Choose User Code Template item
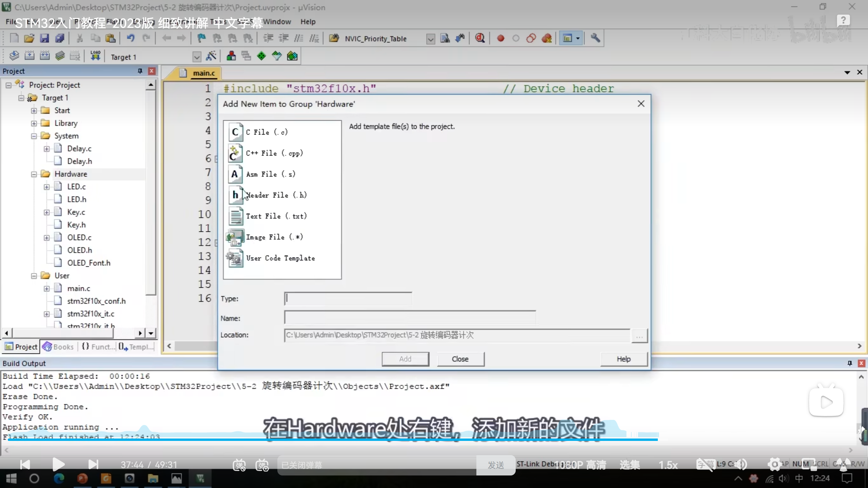868x488 pixels. [x=280, y=258]
